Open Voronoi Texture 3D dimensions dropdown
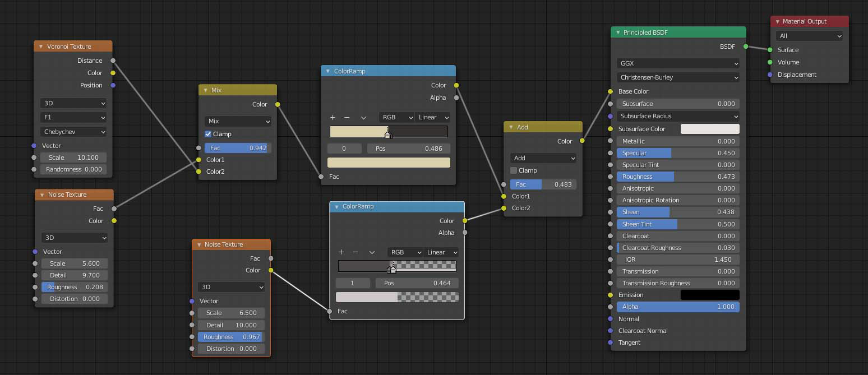The height and width of the screenshot is (375, 868). click(x=73, y=103)
